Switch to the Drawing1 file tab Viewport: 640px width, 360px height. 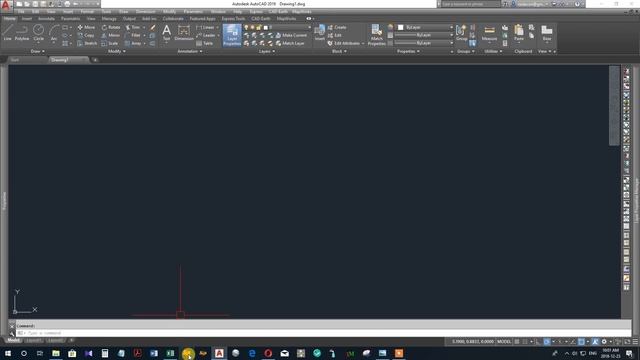click(x=67, y=60)
